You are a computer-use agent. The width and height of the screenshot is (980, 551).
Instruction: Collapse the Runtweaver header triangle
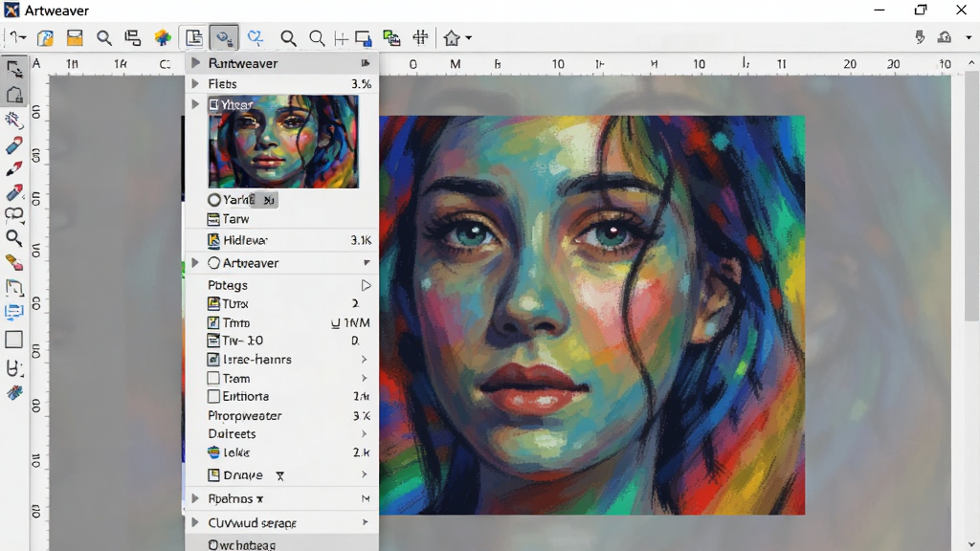coord(195,62)
